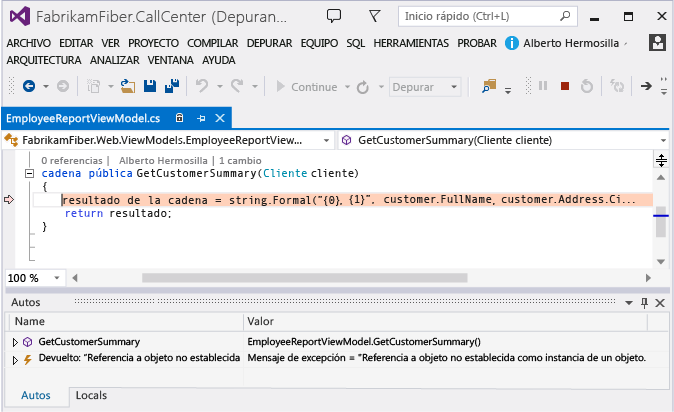
Task: Click the lock icon on EmployeeReportViewModel.cs tab
Action: (x=180, y=118)
